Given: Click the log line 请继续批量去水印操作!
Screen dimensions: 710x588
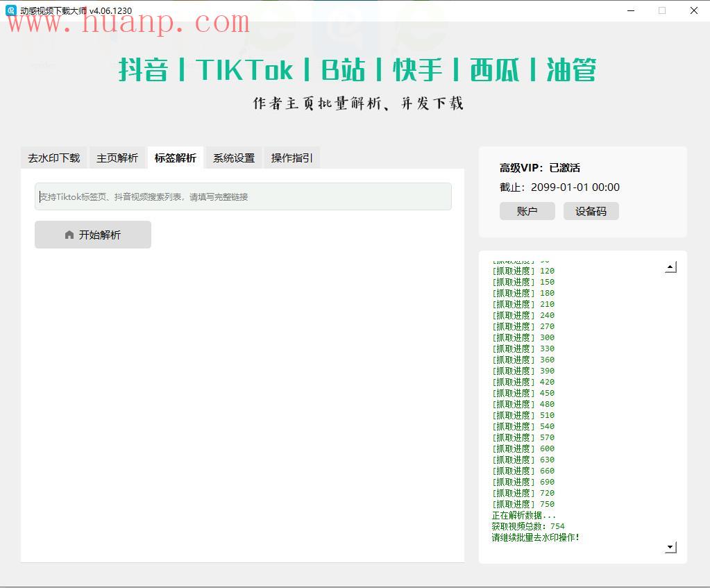Looking at the screenshot, I should [535, 537].
